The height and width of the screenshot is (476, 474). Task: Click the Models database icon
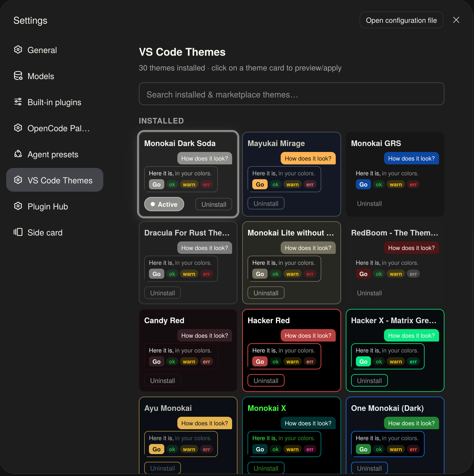click(x=18, y=76)
